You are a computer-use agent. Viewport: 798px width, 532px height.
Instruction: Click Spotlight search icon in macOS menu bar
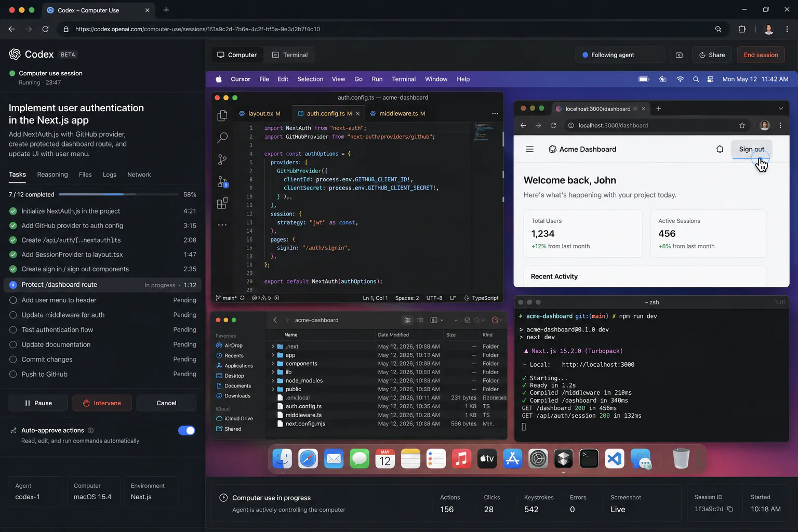pyautogui.click(x=696, y=79)
